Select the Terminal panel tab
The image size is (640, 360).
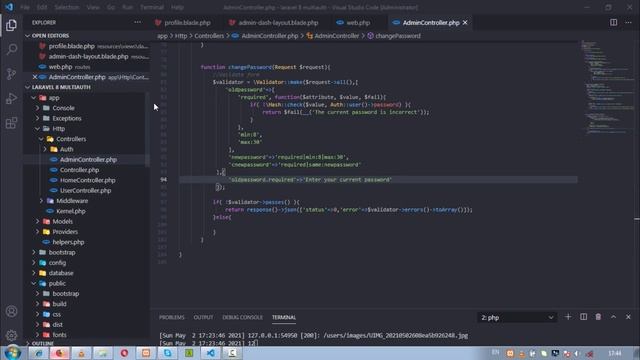284,317
